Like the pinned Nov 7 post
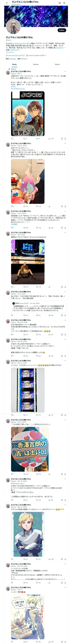The image size is (72, 644). (37, 138)
